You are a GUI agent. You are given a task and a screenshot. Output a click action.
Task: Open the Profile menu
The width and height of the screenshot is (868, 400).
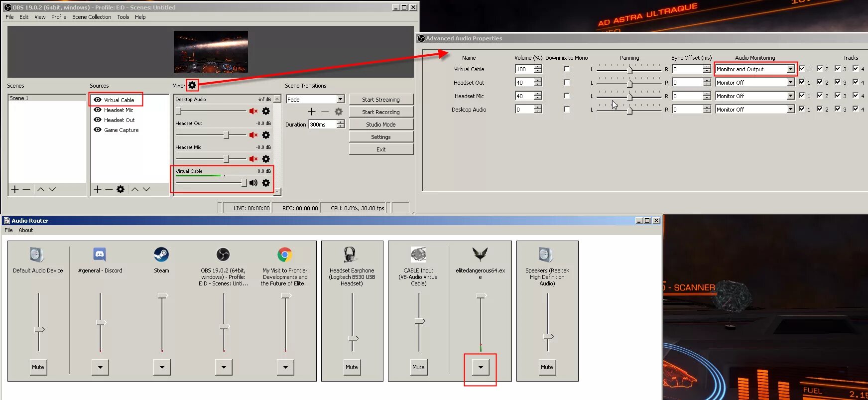click(59, 17)
